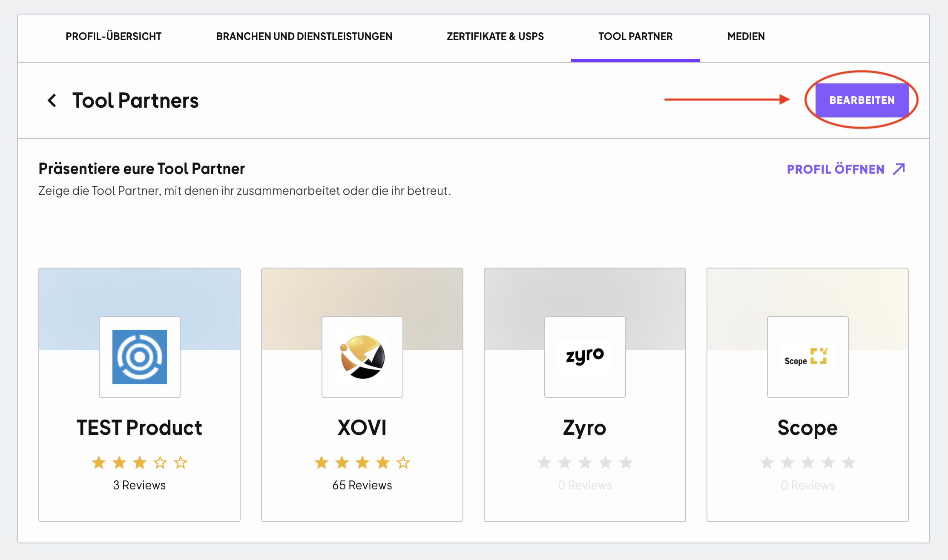Select the Tool Partner tab
This screenshot has width=948, height=560.
pyautogui.click(x=635, y=37)
